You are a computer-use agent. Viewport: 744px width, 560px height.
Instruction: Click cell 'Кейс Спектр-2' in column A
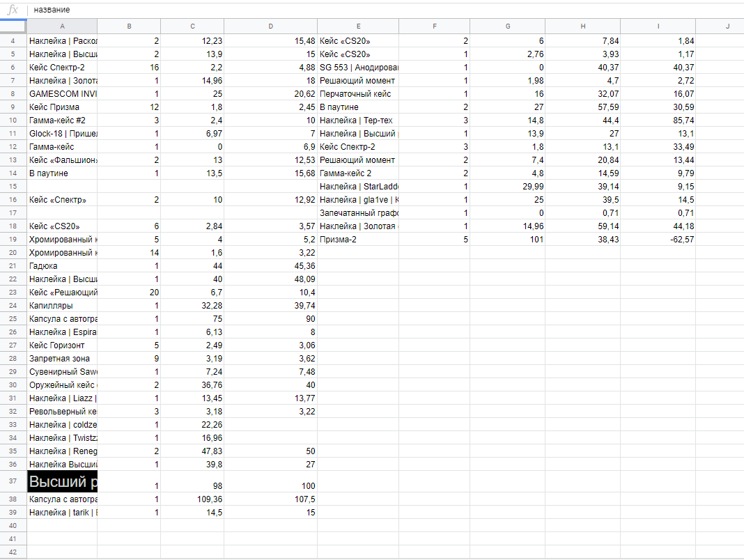point(62,68)
